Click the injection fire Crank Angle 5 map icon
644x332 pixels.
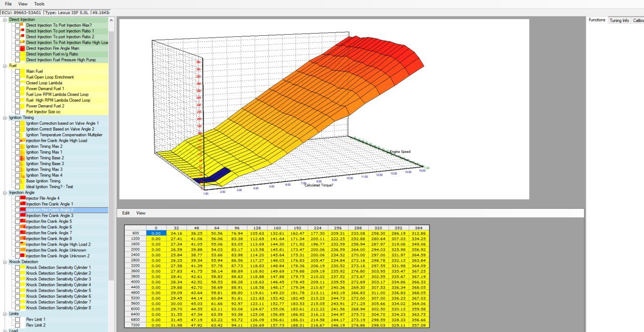click(23, 221)
